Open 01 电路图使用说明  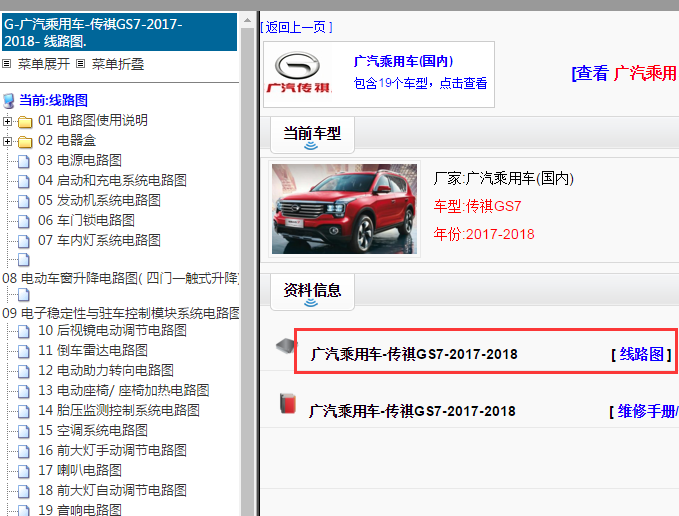pos(93,120)
